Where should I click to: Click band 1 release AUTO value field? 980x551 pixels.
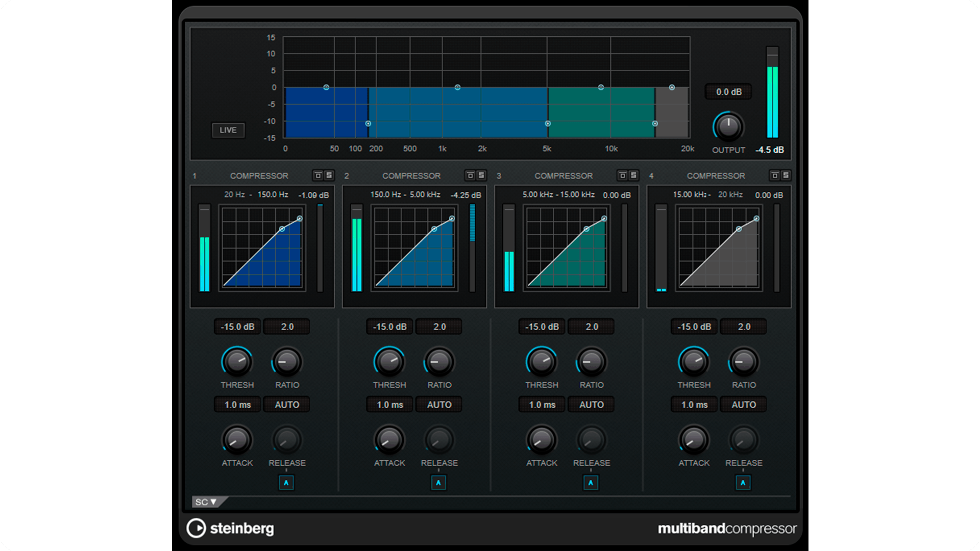click(x=287, y=405)
